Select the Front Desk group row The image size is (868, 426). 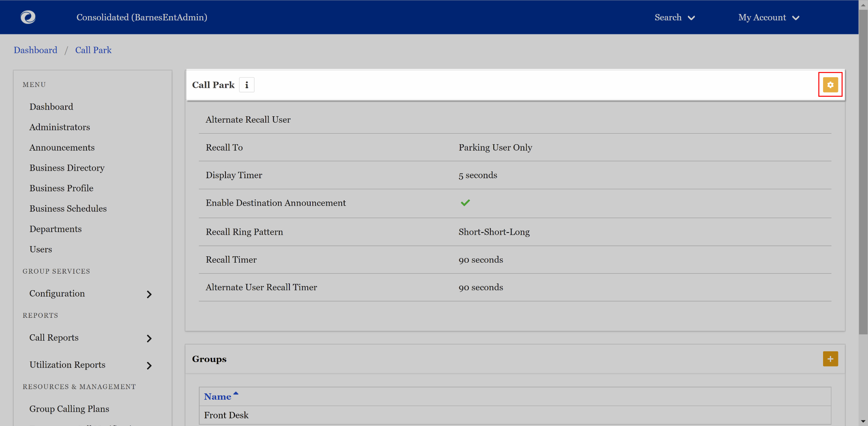click(x=515, y=415)
